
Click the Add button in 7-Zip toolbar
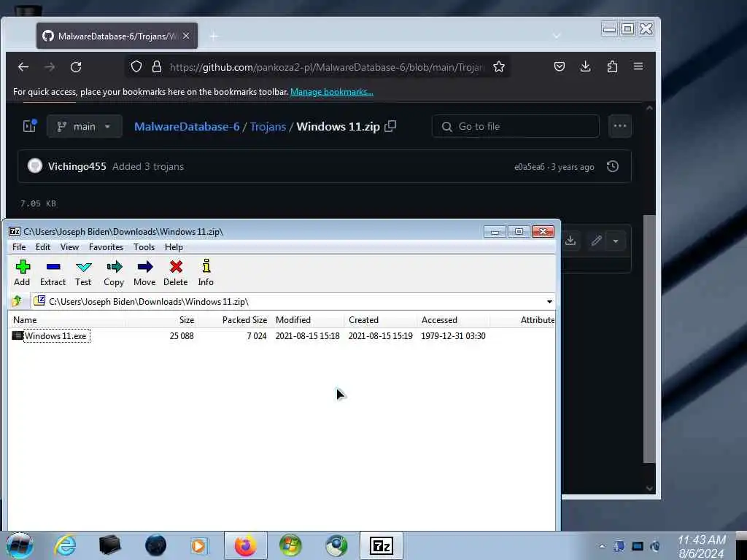coord(22,273)
